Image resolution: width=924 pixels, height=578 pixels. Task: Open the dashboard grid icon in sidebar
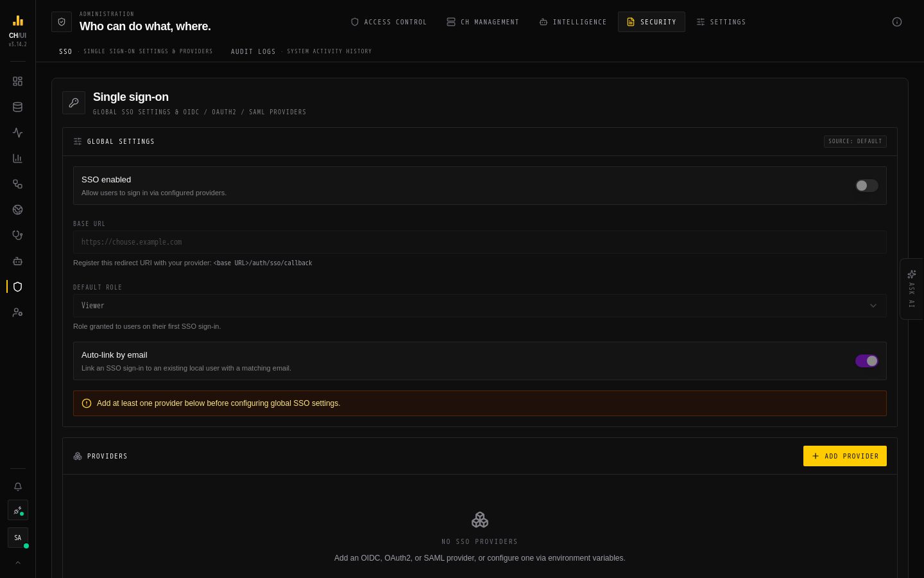(x=17, y=82)
